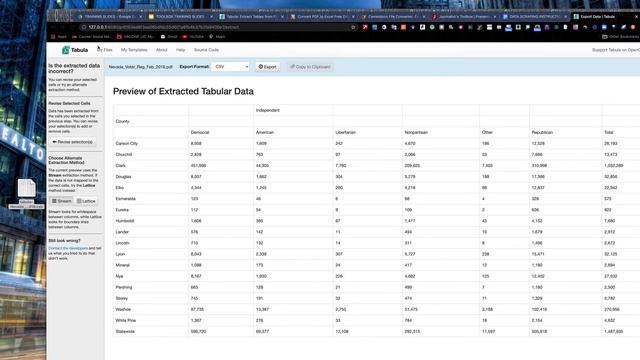Click the Preview of Extracted Tabular Data heading
The width and height of the screenshot is (640, 360).
pyautogui.click(x=183, y=91)
